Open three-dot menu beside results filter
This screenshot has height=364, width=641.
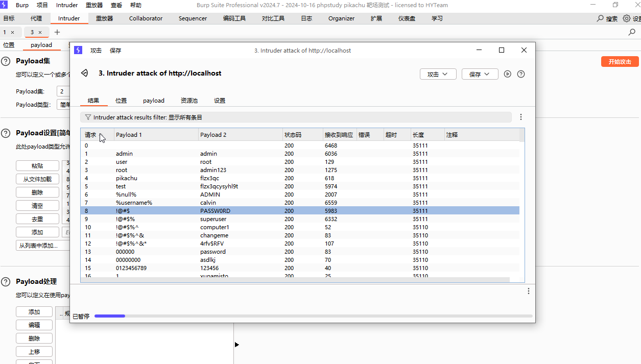coord(520,117)
